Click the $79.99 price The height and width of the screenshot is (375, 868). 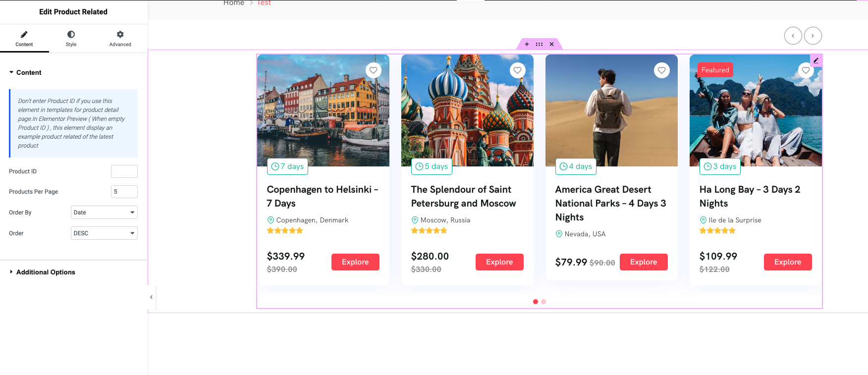click(x=571, y=262)
